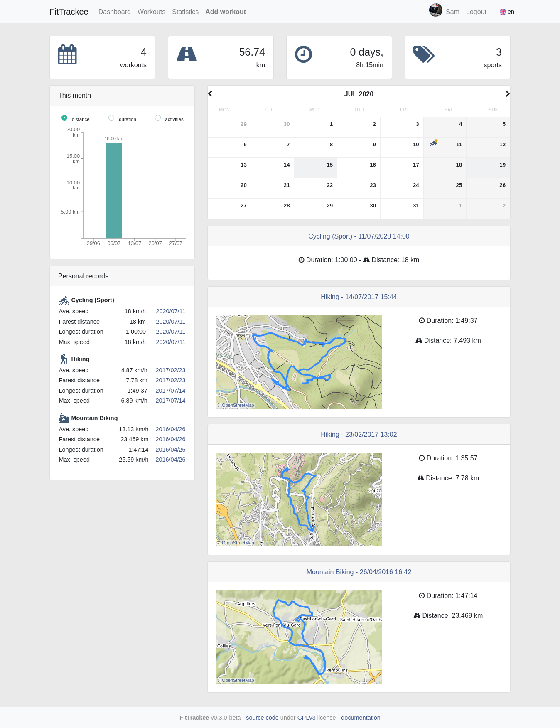Open OpenStreetMap credit on Mountain Biking map
This screenshot has width=560, height=728.
[238, 680]
